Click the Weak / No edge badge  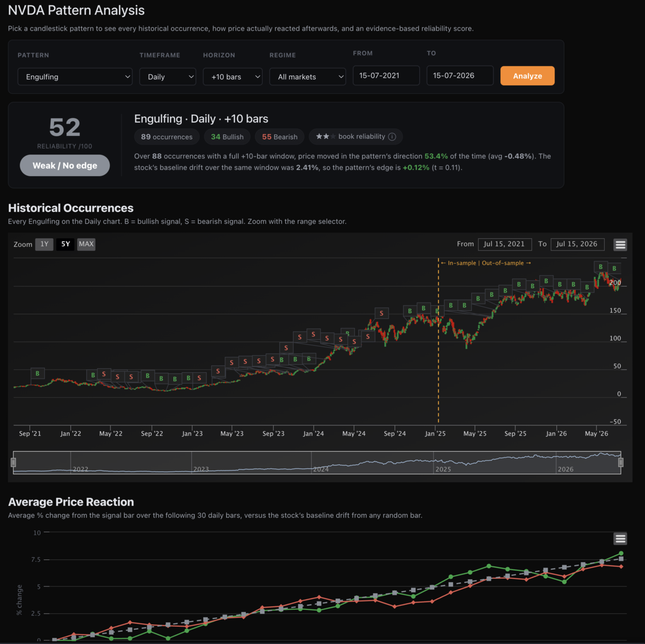(64, 166)
